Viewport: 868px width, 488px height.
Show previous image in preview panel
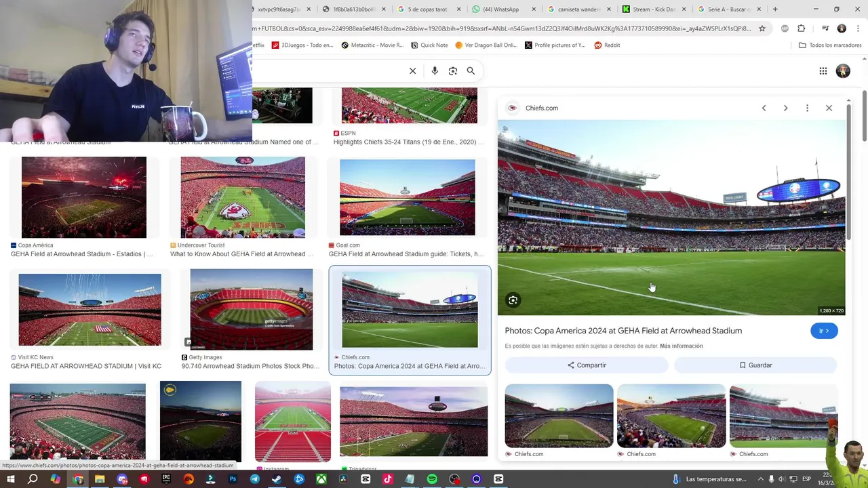[764, 108]
